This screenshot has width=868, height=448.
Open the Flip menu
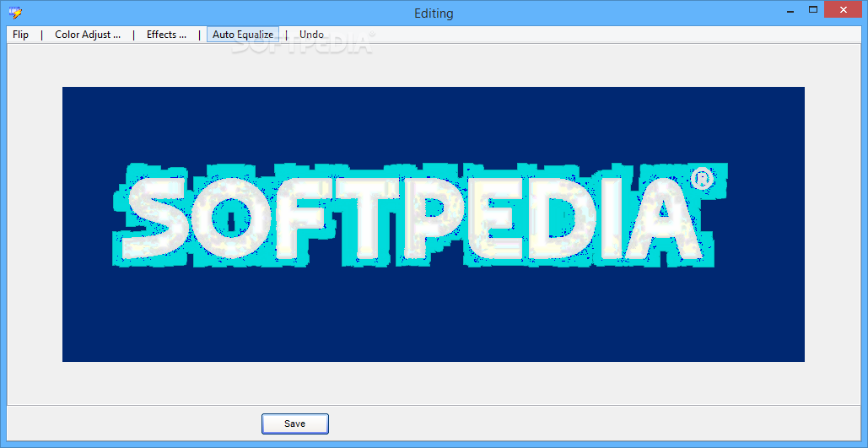coord(20,35)
